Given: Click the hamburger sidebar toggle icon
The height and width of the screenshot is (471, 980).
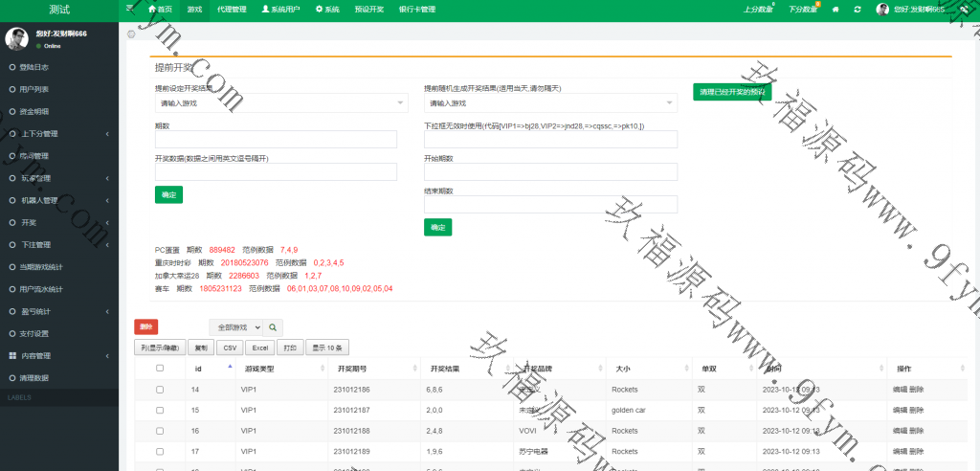Looking at the screenshot, I should coord(130,9).
